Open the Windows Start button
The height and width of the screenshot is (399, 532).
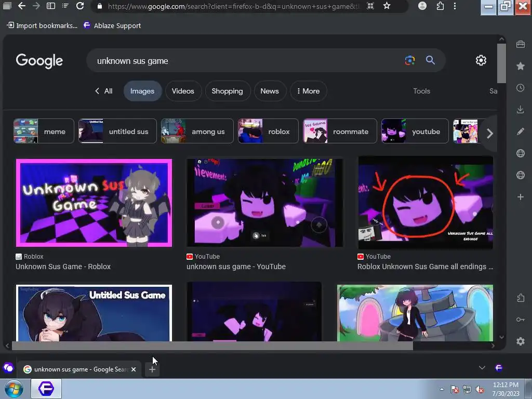point(14,389)
